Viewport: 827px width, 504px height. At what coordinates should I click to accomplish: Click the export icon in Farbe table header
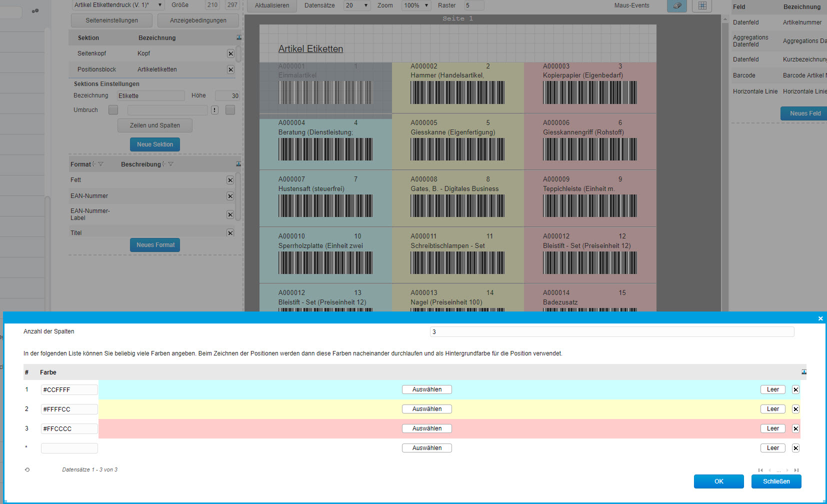click(803, 372)
